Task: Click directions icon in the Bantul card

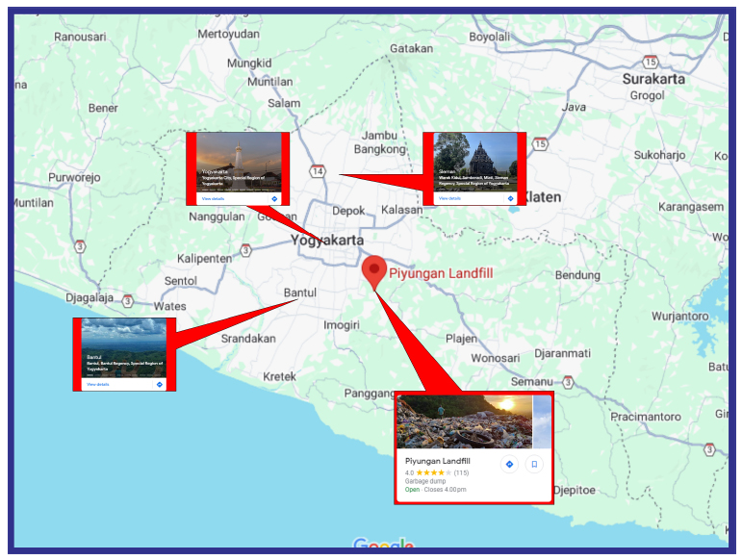Action: click(x=160, y=385)
